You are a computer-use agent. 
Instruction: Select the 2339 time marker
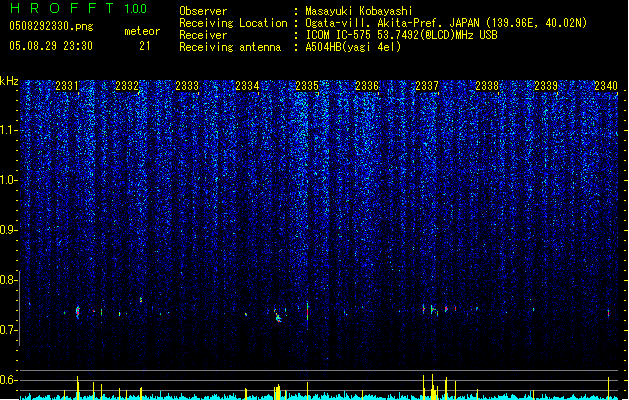point(546,86)
